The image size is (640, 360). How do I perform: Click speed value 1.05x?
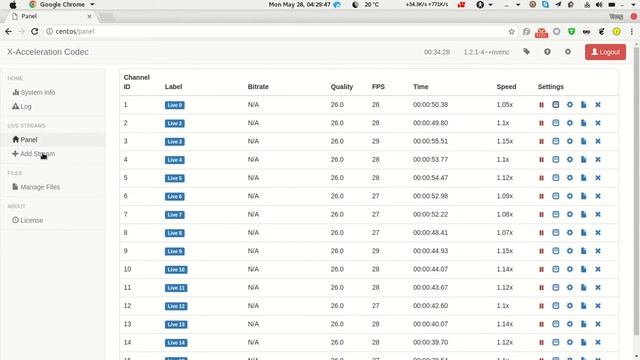[x=504, y=104]
